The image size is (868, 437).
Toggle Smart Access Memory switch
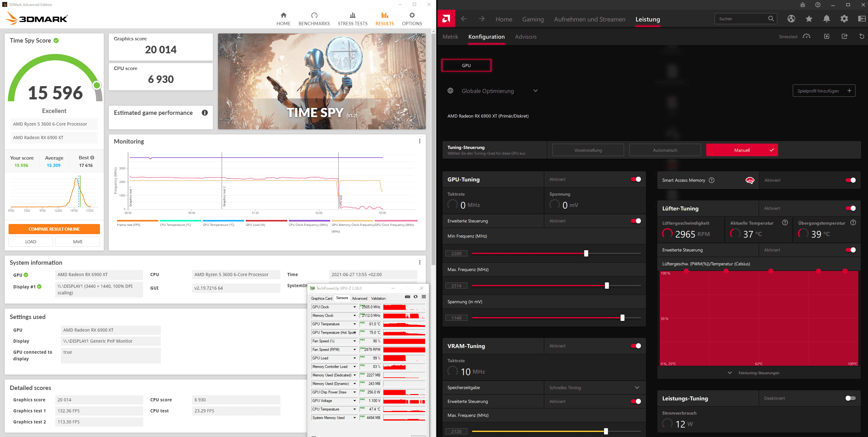click(850, 180)
